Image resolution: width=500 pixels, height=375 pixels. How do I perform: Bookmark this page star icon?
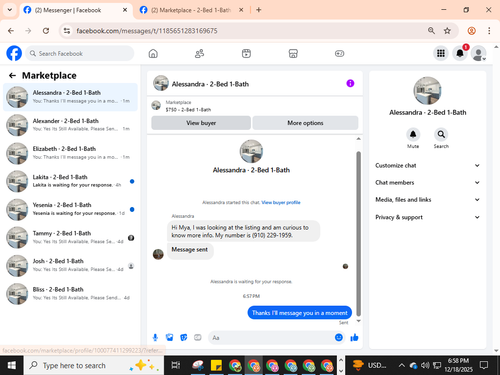pos(447,31)
